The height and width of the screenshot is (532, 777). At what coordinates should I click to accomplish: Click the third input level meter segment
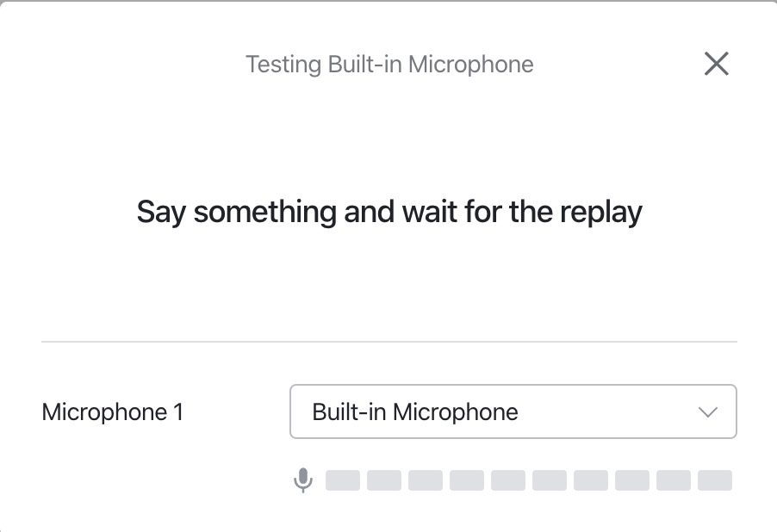pos(426,480)
